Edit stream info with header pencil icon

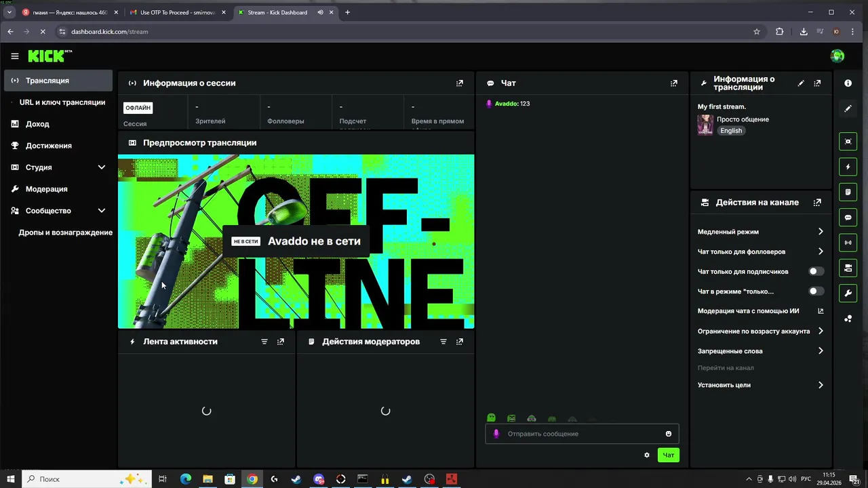pos(801,83)
